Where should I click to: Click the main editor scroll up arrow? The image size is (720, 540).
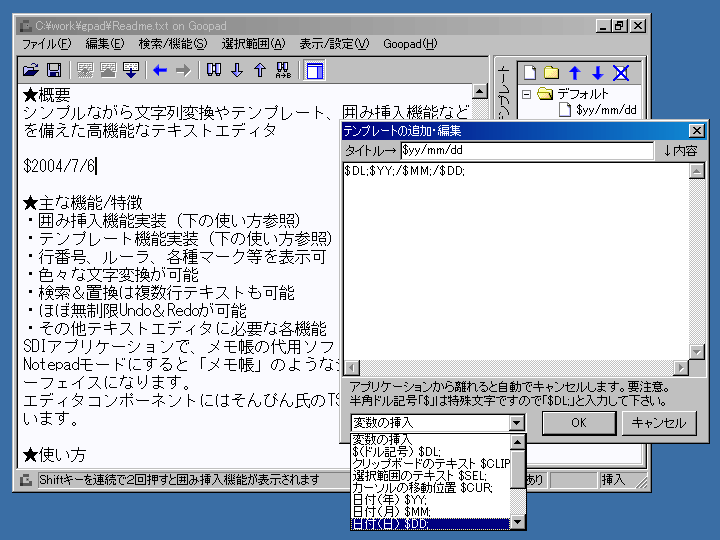pyautogui.click(x=480, y=91)
